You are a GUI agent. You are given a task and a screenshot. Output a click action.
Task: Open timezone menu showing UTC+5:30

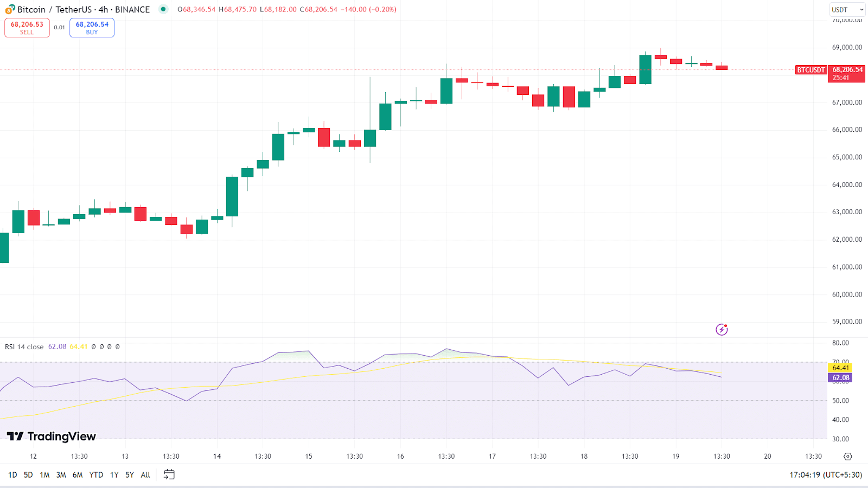(825, 474)
